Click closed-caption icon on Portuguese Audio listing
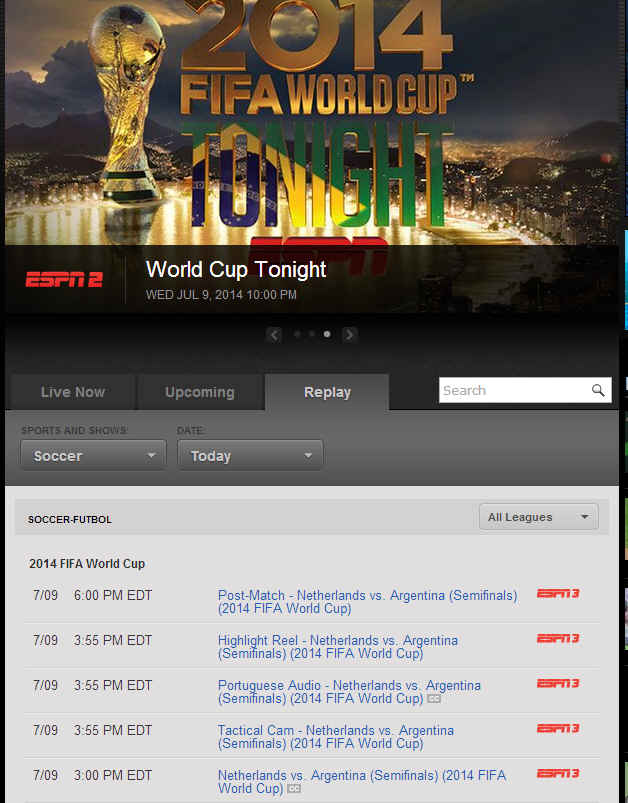This screenshot has width=628, height=803. point(434,699)
